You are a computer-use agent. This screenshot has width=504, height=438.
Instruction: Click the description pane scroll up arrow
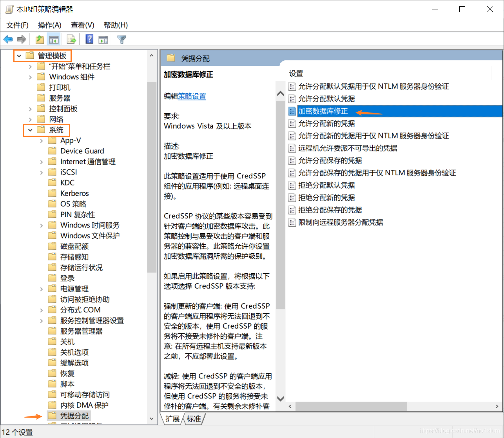point(280,93)
